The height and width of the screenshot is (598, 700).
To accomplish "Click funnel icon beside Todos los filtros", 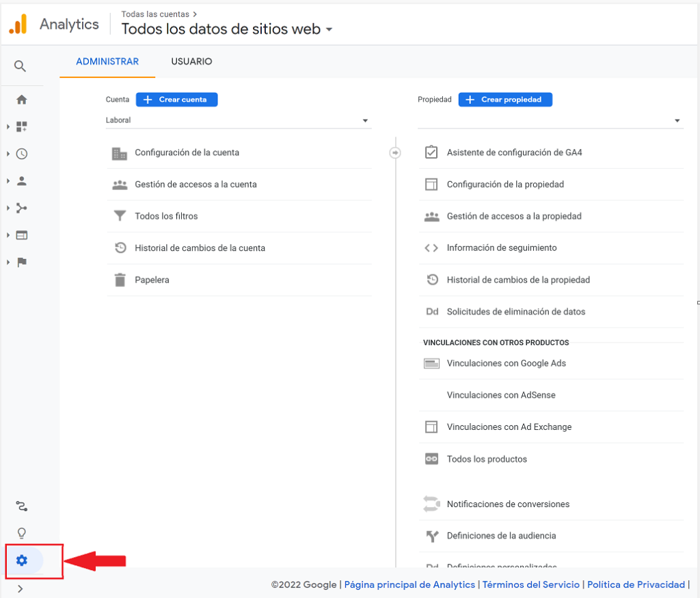I will (120, 216).
